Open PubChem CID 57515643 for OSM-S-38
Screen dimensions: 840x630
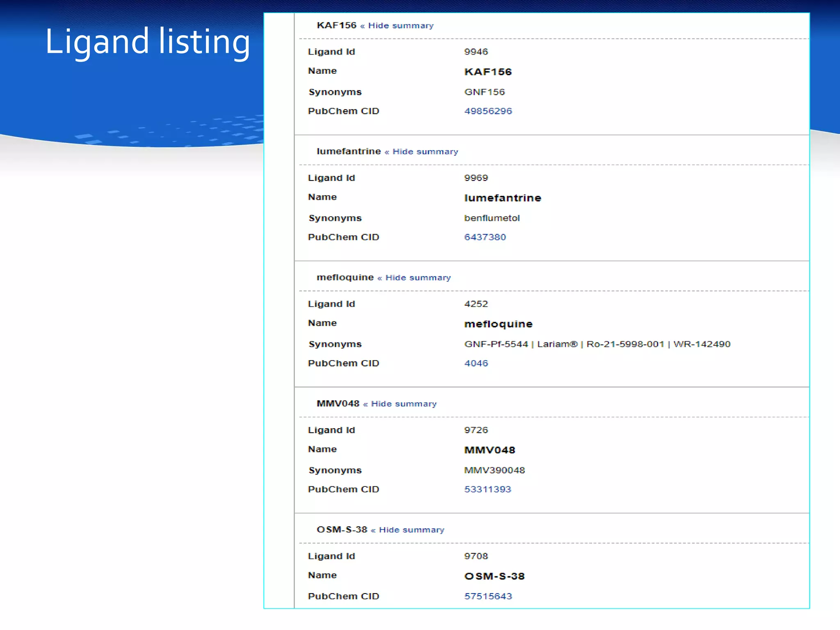(x=488, y=596)
